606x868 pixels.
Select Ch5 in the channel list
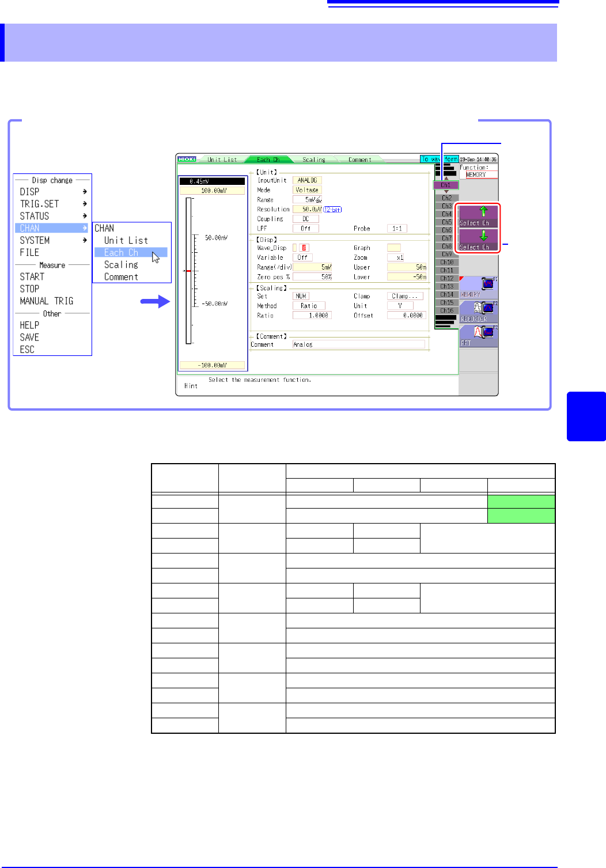(446, 222)
